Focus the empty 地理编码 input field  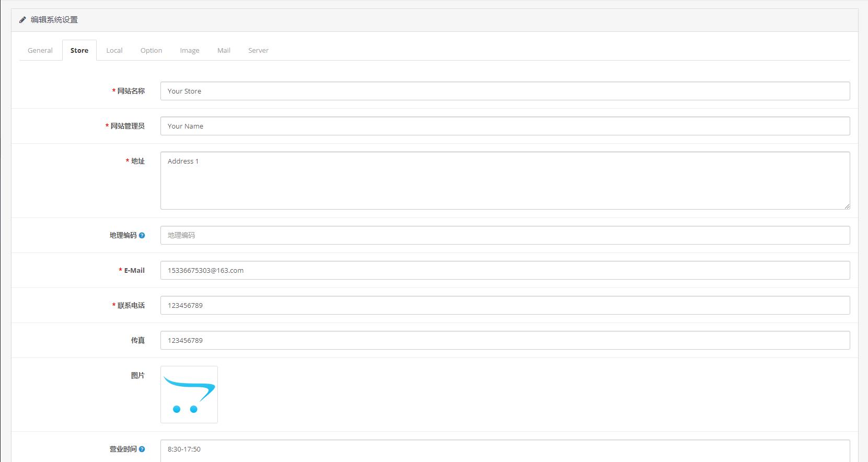click(x=504, y=235)
